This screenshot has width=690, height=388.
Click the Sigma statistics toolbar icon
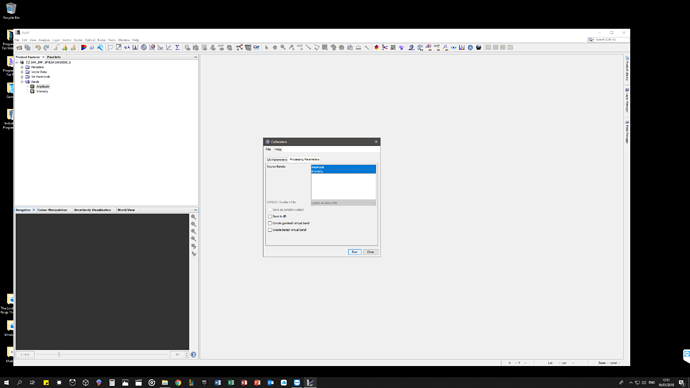pos(177,48)
